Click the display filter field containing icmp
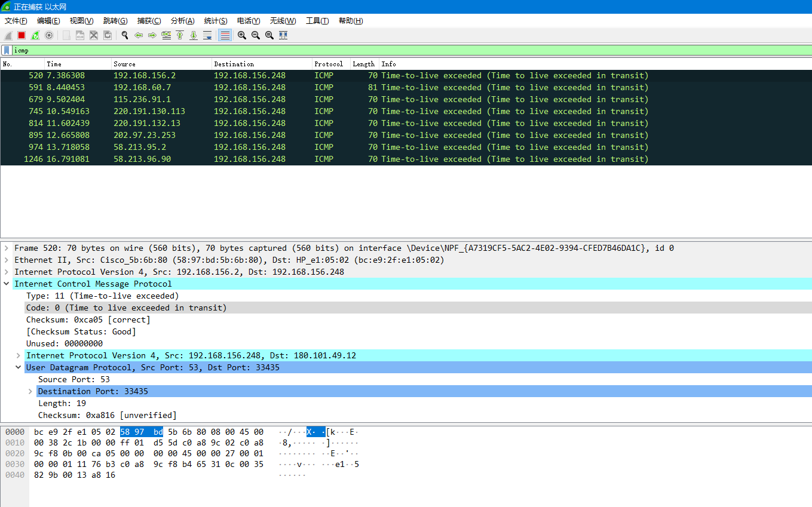This screenshot has width=812, height=507. (412, 50)
